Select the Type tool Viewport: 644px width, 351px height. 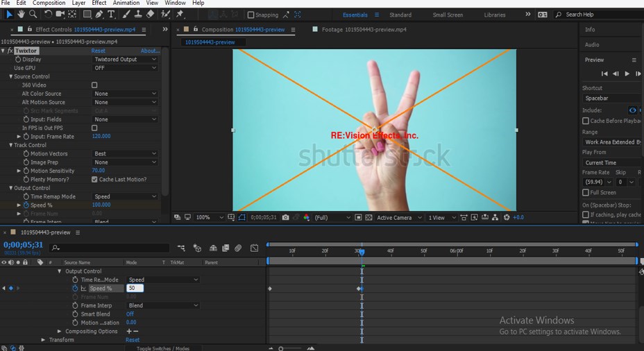point(111,14)
